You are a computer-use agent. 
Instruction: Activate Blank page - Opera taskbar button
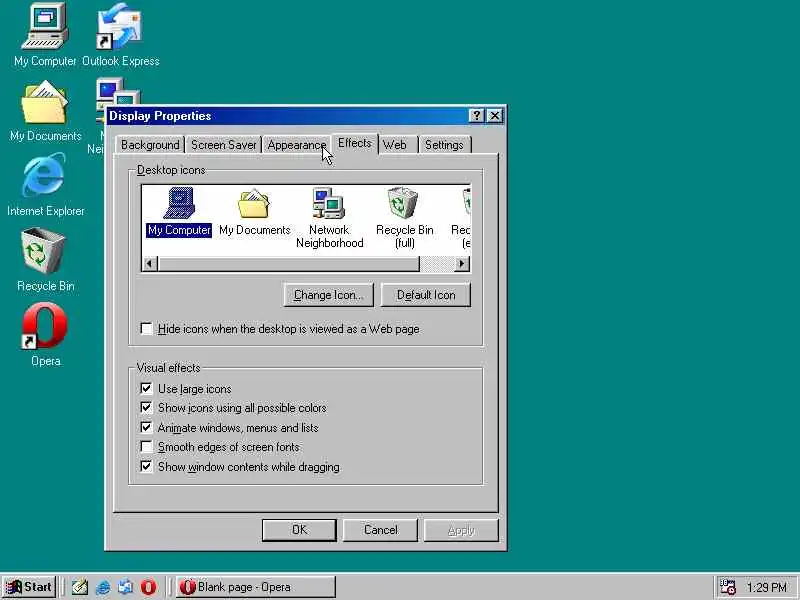click(x=256, y=587)
